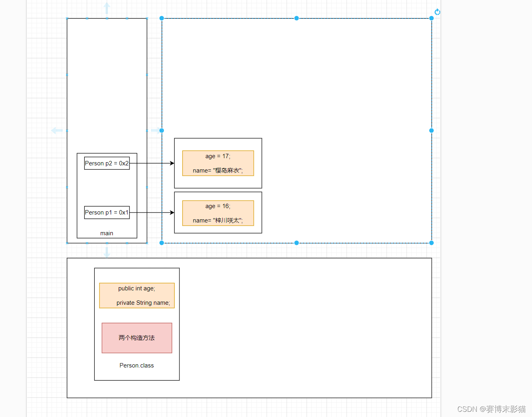Click the 'main' label in stack frame
Viewport: 532px width, 417px height.
coord(107,233)
